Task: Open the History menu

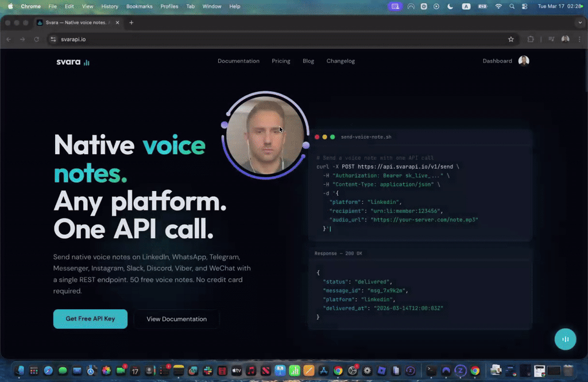Action: pos(110,6)
